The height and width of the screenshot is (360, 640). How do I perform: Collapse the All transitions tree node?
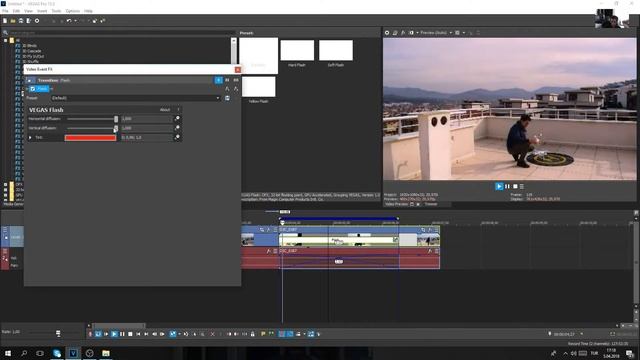tap(6, 40)
